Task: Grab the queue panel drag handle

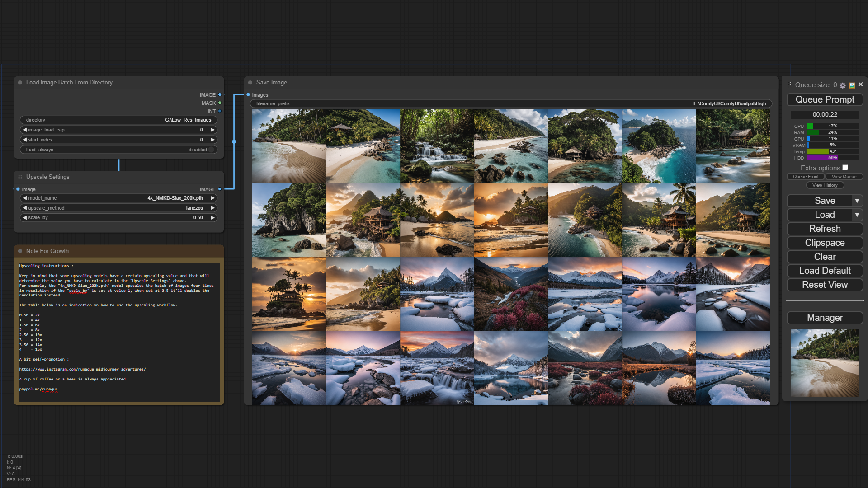Action: tap(789, 85)
